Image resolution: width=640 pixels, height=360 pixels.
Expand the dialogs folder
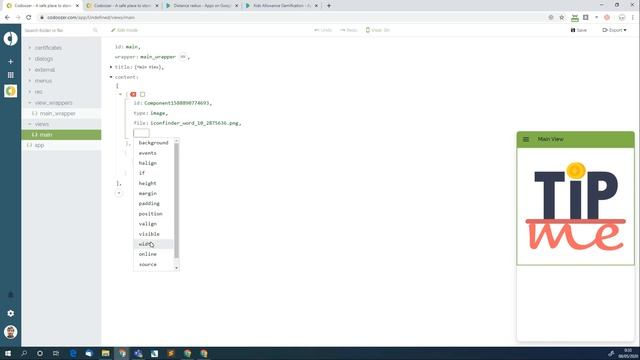coord(30,59)
